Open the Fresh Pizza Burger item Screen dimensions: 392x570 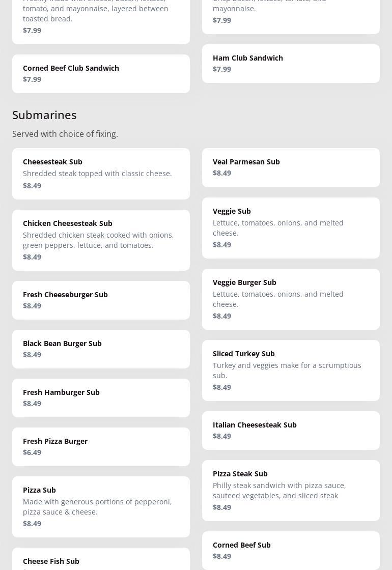pos(101,447)
